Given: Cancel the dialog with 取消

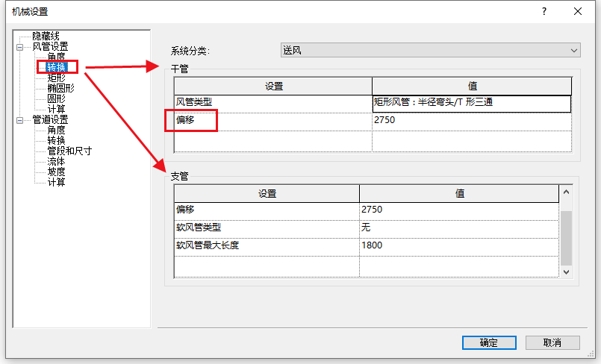Looking at the screenshot, I should point(552,342).
